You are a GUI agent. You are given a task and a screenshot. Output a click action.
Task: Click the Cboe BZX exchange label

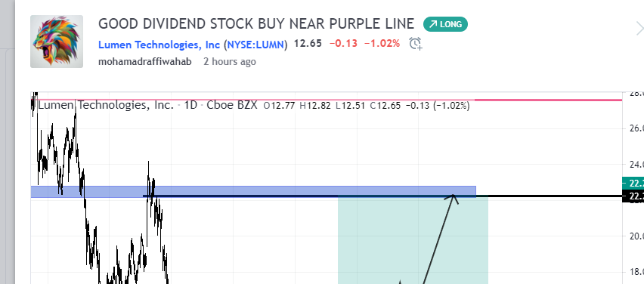click(x=231, y=106)
